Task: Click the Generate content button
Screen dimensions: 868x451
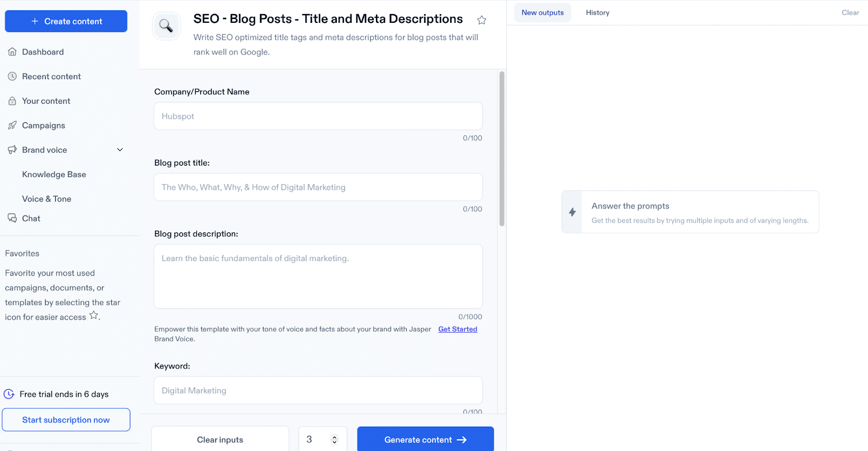Action: pos(425,440)
